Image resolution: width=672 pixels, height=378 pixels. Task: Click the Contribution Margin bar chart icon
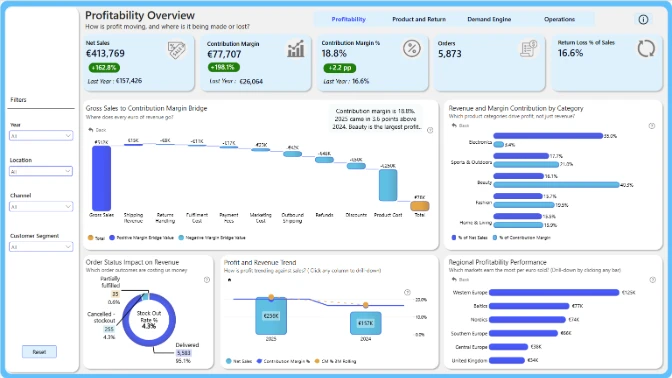pos(296,49)
